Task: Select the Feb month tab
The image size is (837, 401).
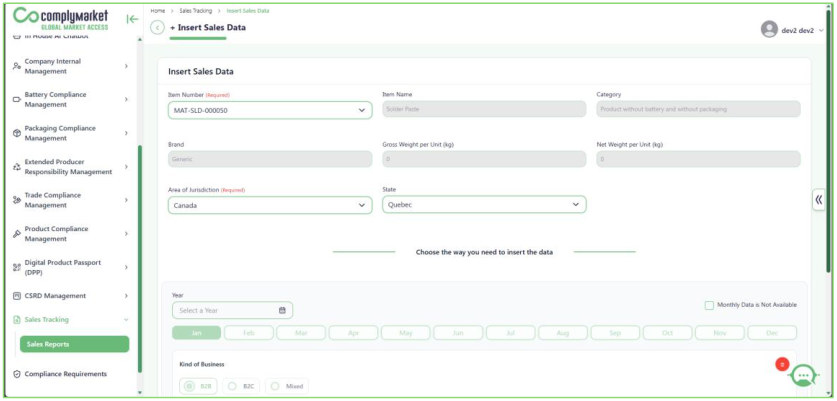Action: pyautogui.click(x=249, y=333)
